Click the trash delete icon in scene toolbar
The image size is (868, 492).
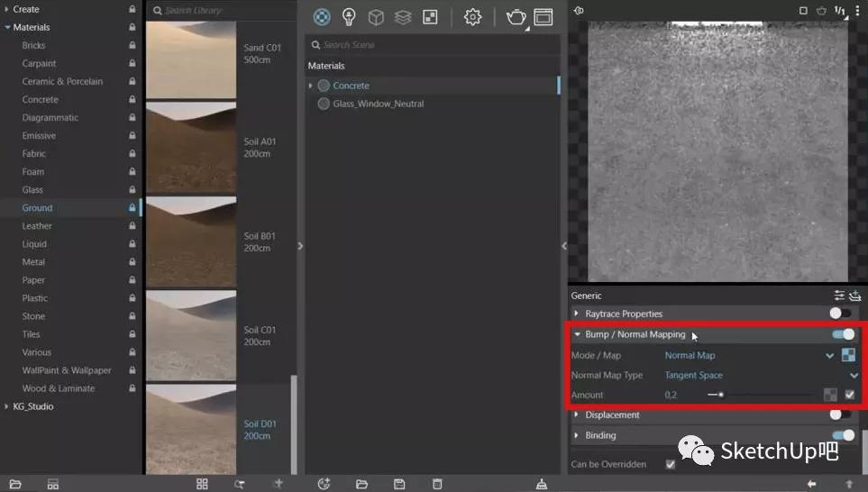click(437, 484)
